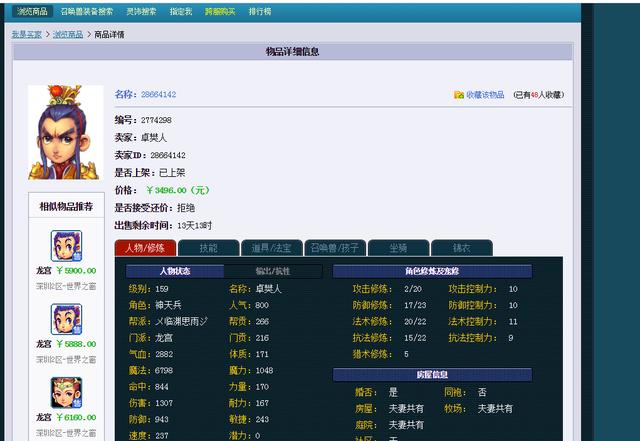Click the 物品详细信息 title bar
Screen dimensions: 640x441
tap(293, 51)
